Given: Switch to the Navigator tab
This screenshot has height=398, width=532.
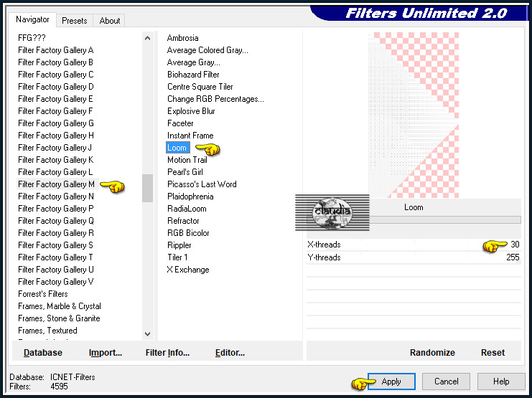Looking at the screenshot, I should click(32, 19).
